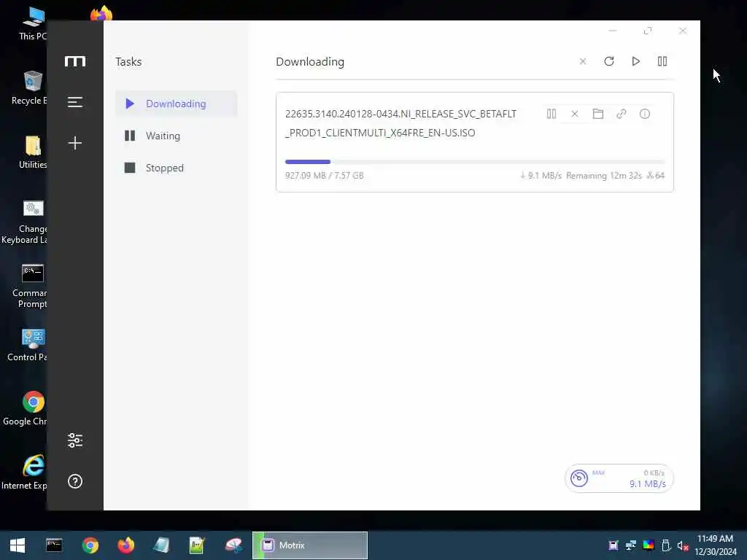Select the Downloading tab
The width and height of the screenshot is (747, 560).
(x=177, y=104)
